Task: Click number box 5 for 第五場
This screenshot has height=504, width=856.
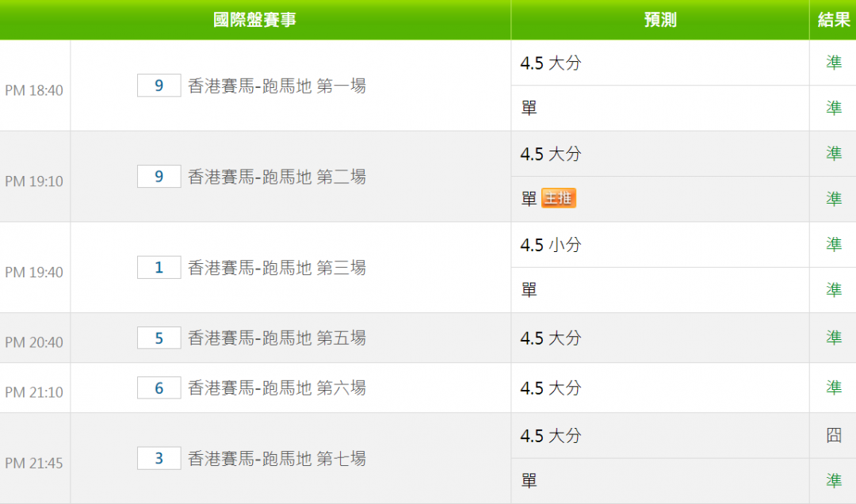Action: (x=159, y=338)
